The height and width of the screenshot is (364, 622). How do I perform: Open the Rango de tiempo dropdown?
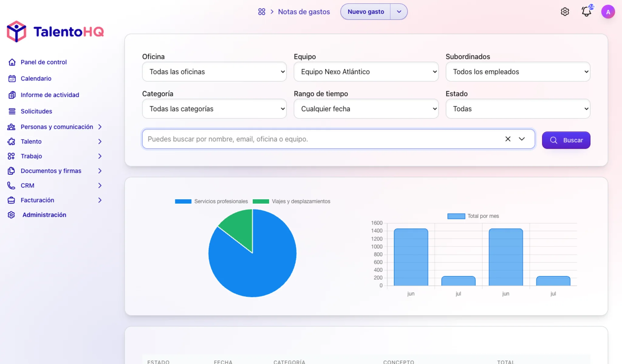(366, 109)
